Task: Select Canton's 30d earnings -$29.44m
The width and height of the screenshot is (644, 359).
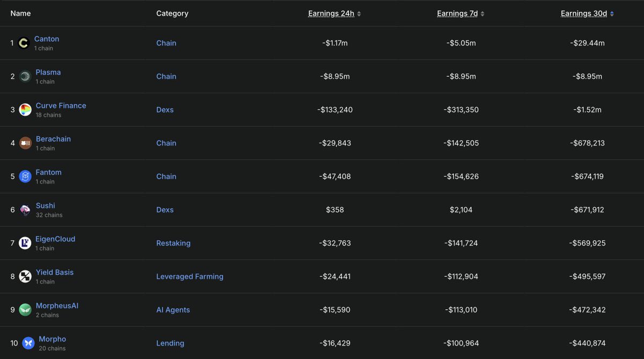Action: 587,43
